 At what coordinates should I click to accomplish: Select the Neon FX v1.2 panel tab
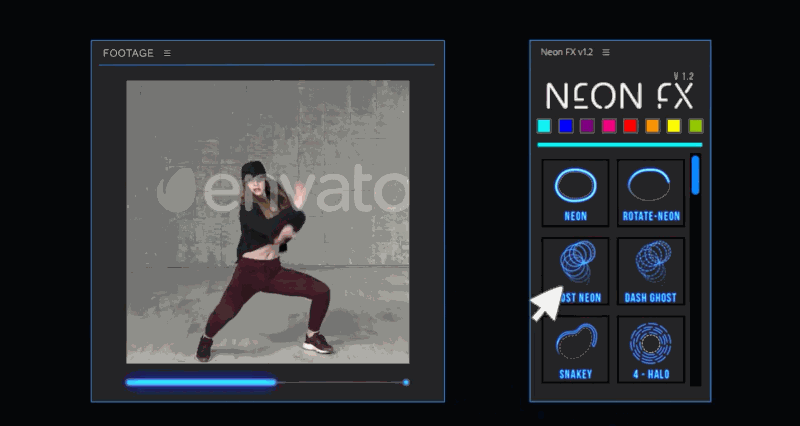tap(566, 52)
